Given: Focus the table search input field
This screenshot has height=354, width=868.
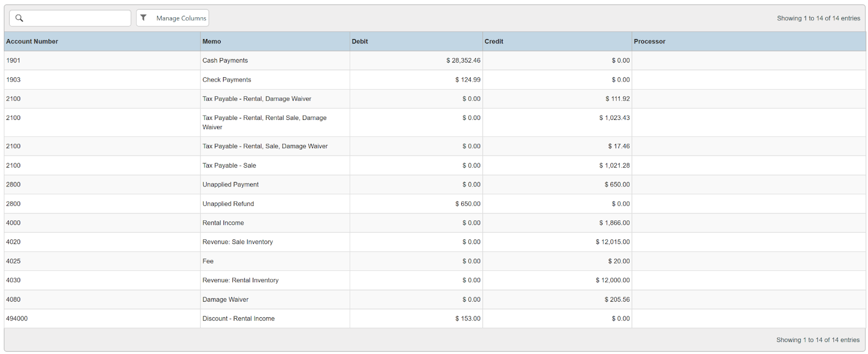Looking at the screenshot, I should pyautogui.click(x=76, y=18).
